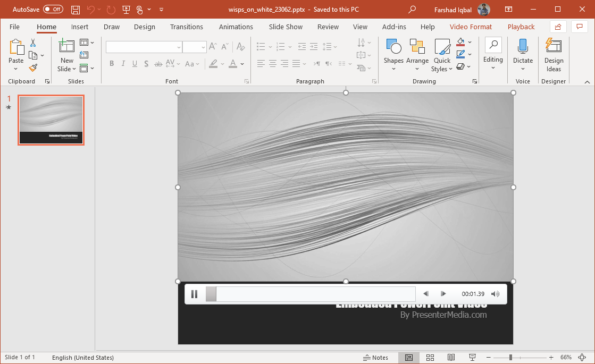Pause the video playback

click(194, 294)
